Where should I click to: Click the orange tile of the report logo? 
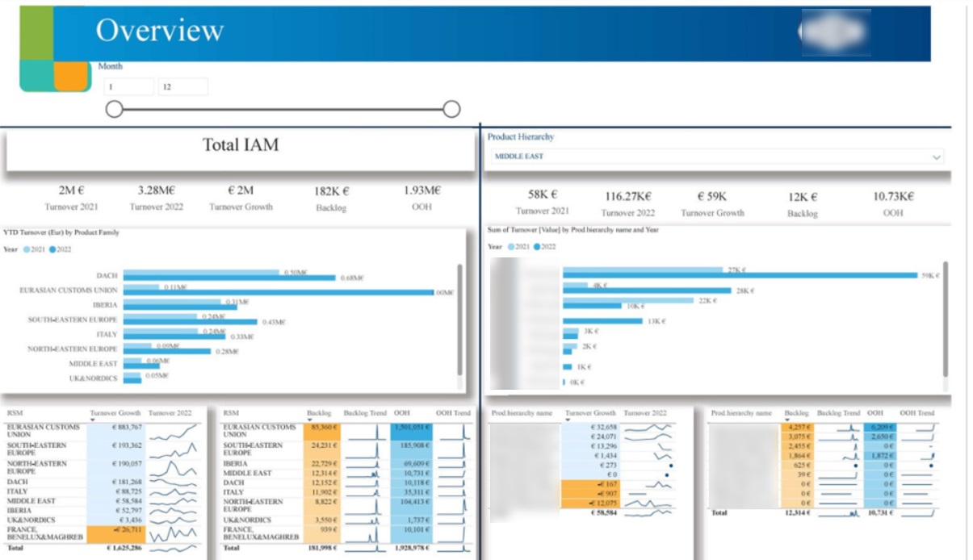coord(69,75)
